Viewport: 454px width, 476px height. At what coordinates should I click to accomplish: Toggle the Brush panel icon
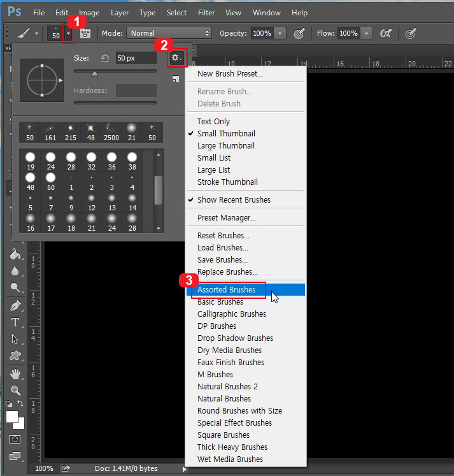85,33
